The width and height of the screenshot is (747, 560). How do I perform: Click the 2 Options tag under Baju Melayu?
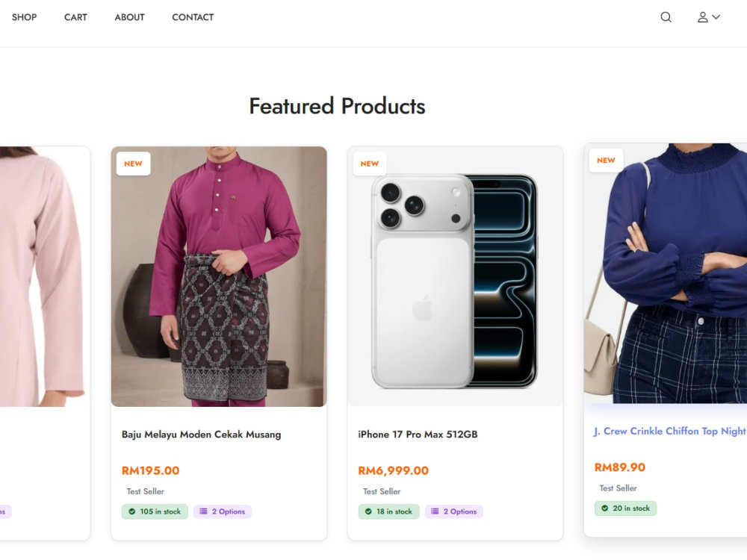[223, 511]
